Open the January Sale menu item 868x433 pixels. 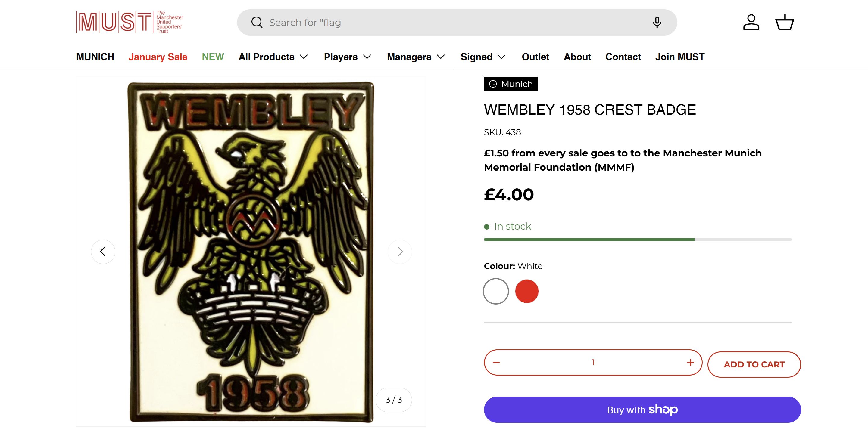[x=158, y=57]
